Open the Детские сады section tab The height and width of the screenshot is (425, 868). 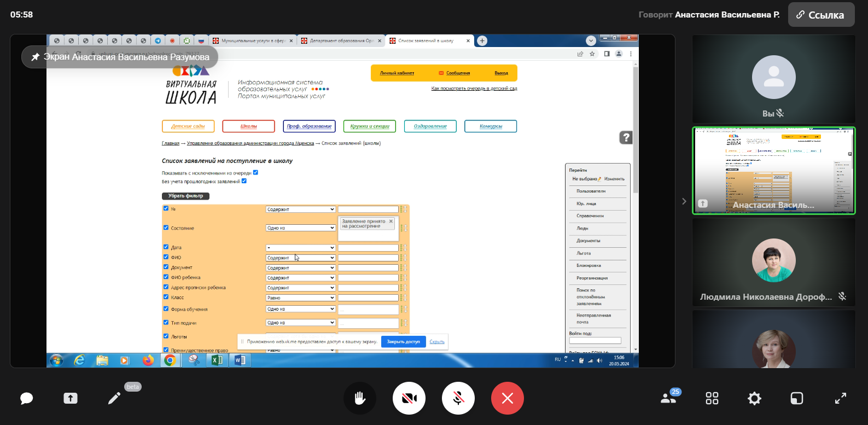[188, 126]
